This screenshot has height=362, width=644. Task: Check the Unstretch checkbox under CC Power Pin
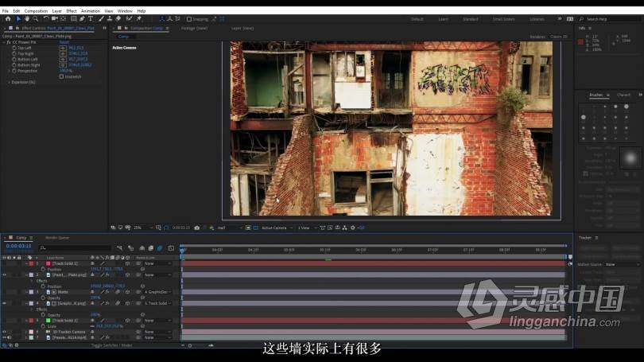point(61,76)
